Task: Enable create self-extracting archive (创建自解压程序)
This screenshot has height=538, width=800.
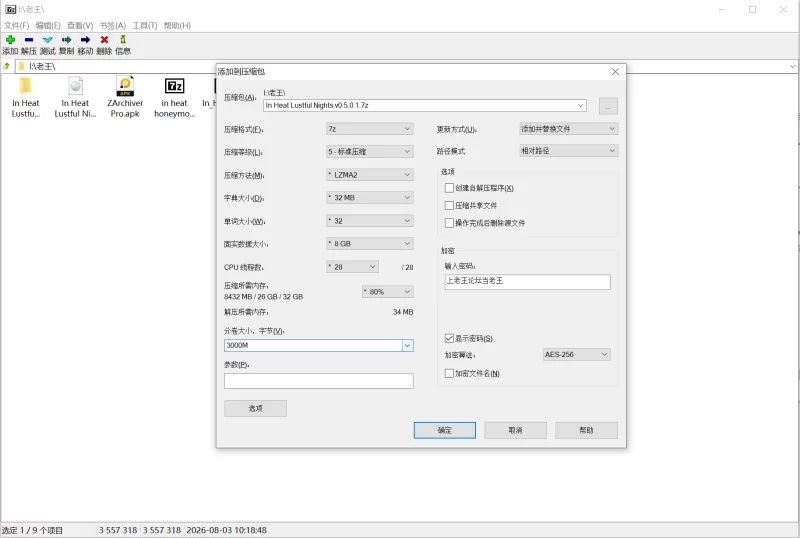Action: 449,188
